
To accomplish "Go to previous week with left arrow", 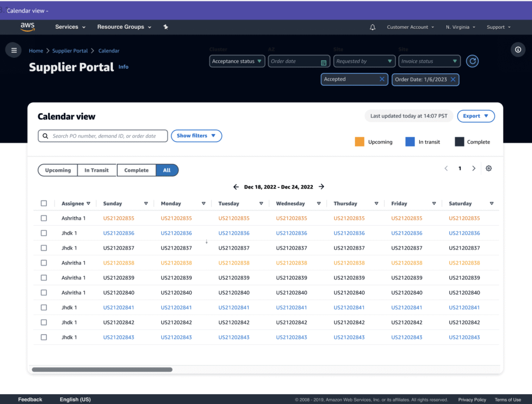I will pyautogui.click(x=236, y=187).
